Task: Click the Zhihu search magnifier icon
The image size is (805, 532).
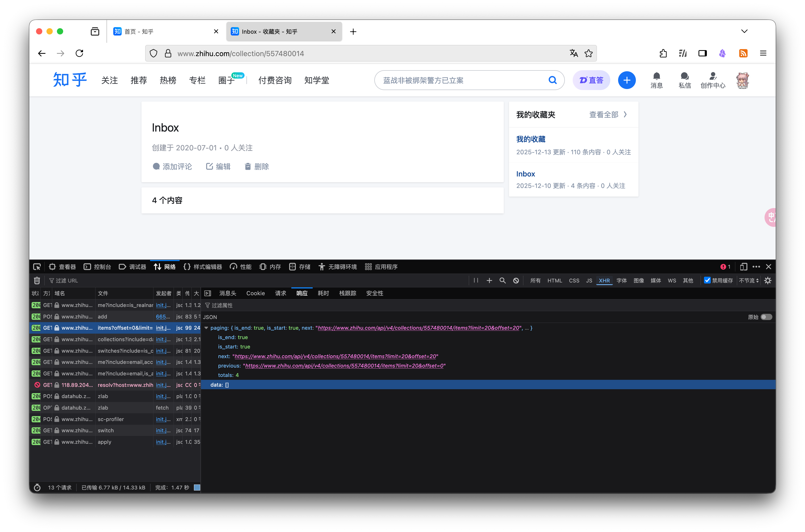Action: pyautogui.click(x=552, y=80)
